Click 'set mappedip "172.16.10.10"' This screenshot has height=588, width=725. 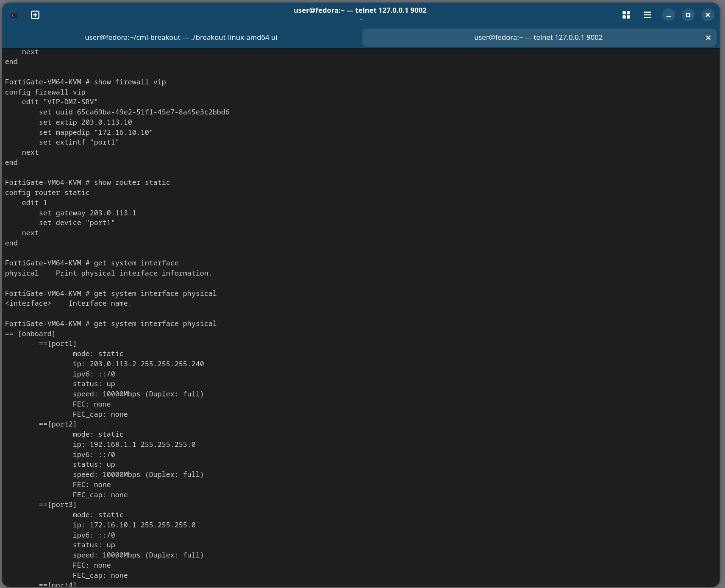point(96,132)
